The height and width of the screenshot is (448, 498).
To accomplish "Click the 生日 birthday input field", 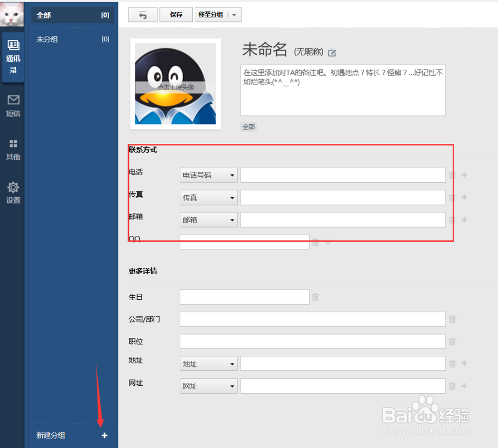I will (244, 297).
